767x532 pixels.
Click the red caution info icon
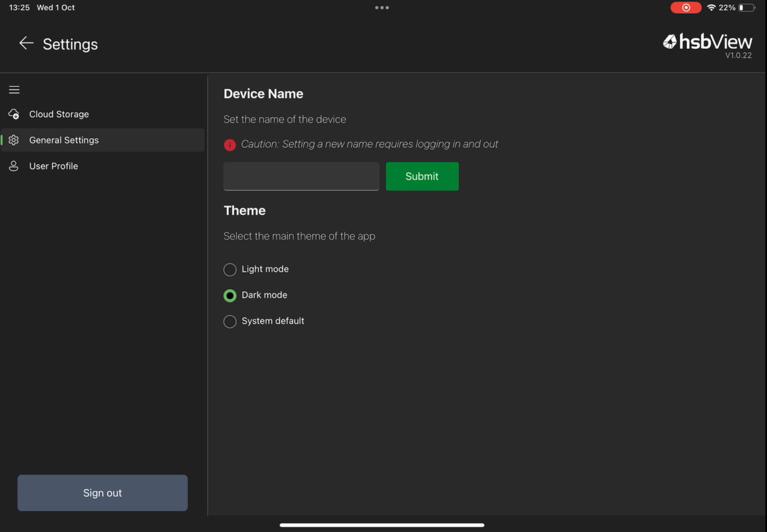coord(230,145)
